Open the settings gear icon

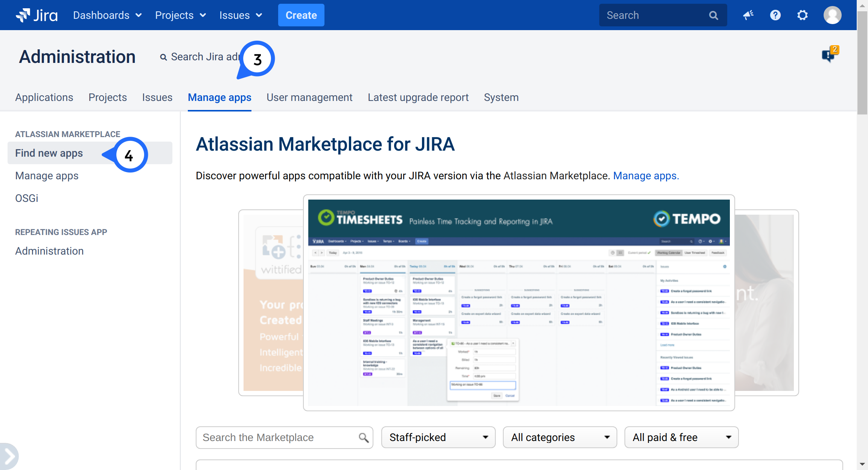pyautogui.click(x=802, y=15)
